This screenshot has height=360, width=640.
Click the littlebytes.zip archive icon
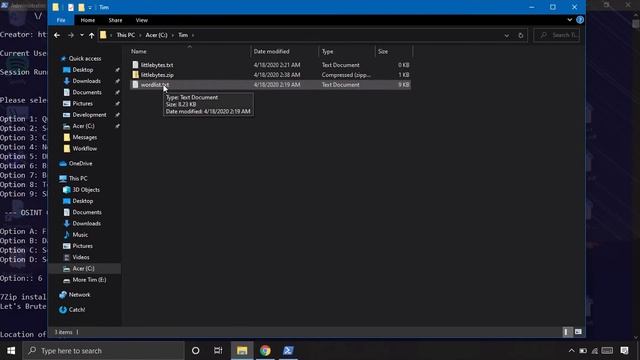point(136,75)
